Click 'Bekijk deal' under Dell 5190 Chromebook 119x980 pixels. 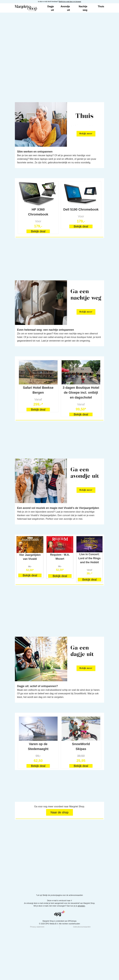[x=81, y=226]
